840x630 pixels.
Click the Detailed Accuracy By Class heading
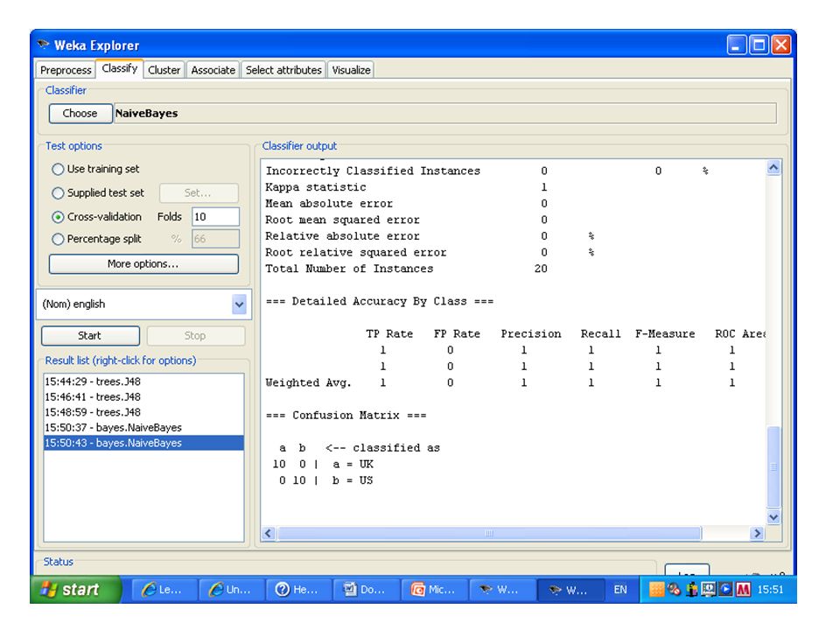pos(379,301)
